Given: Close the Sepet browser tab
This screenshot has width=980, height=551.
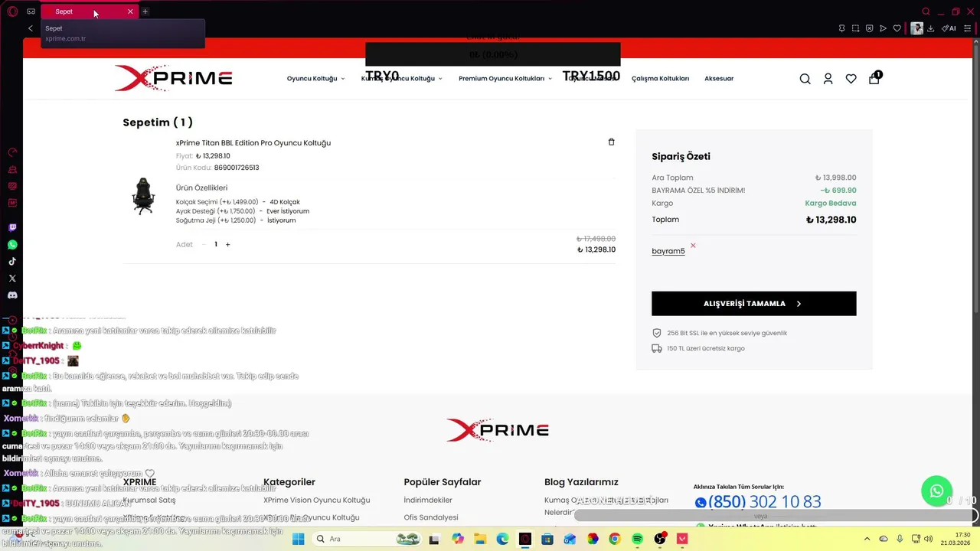Looking at the screenshot, I should (x=130, y=11).
